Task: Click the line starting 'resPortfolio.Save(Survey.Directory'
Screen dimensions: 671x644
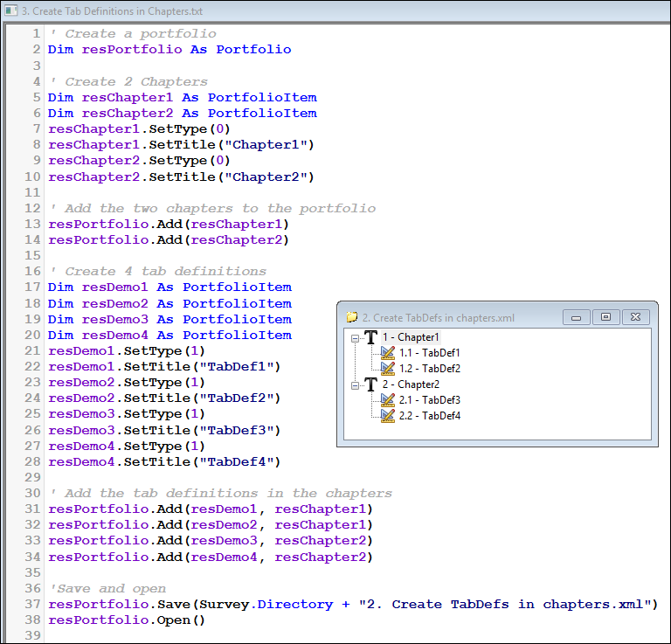Action: (x=353, y=605)
